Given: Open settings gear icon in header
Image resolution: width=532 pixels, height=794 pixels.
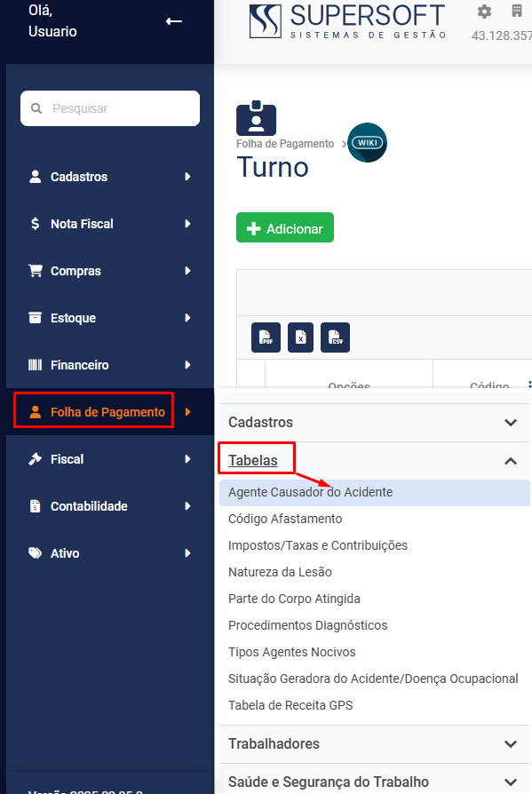Looking at the screenshot, I should click(x=484, y=12).
